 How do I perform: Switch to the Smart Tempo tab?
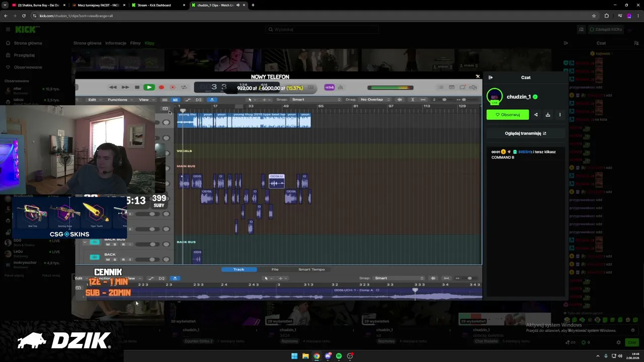tap(311, 269)
